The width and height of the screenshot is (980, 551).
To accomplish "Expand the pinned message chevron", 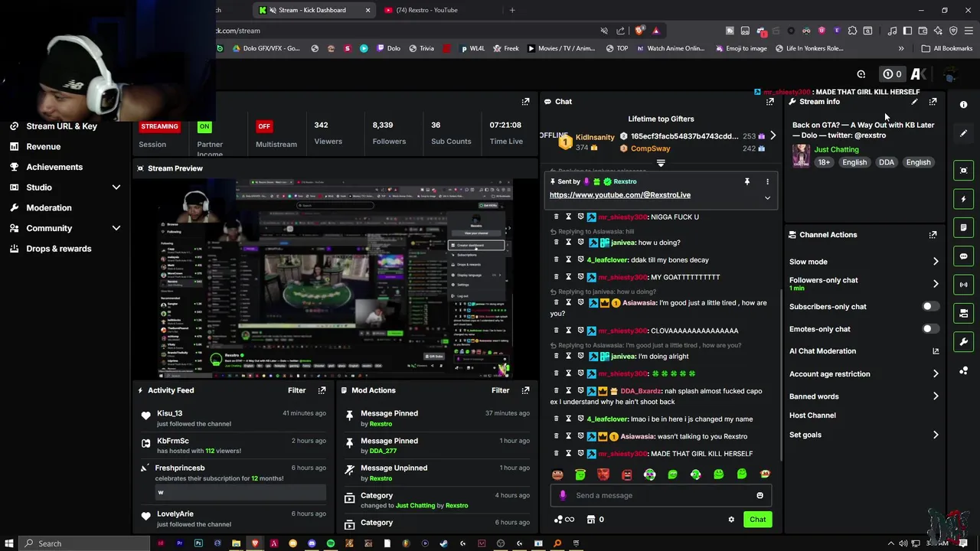I will pyautogui.click(x=767, y=198).
